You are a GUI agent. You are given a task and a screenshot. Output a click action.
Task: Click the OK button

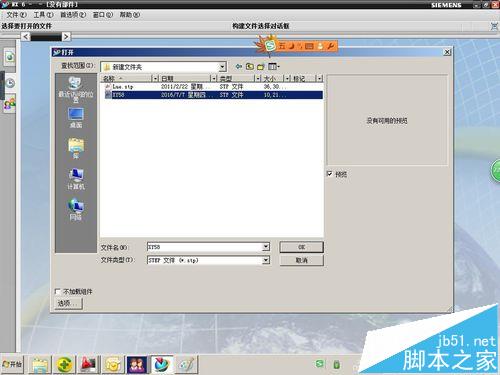point(301,247)
